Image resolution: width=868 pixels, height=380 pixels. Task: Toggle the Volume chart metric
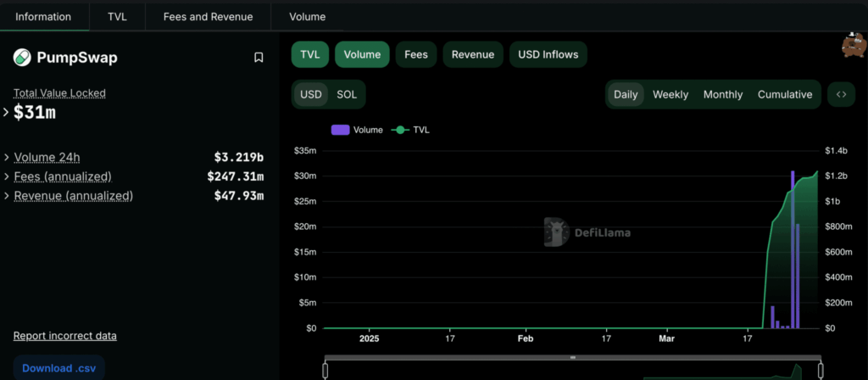pyautogui.click(x=362, y=54)
